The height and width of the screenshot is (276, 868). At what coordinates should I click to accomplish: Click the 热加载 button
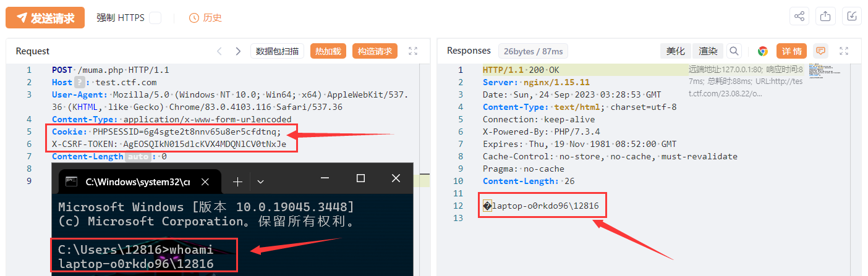(x=328, y=51)
